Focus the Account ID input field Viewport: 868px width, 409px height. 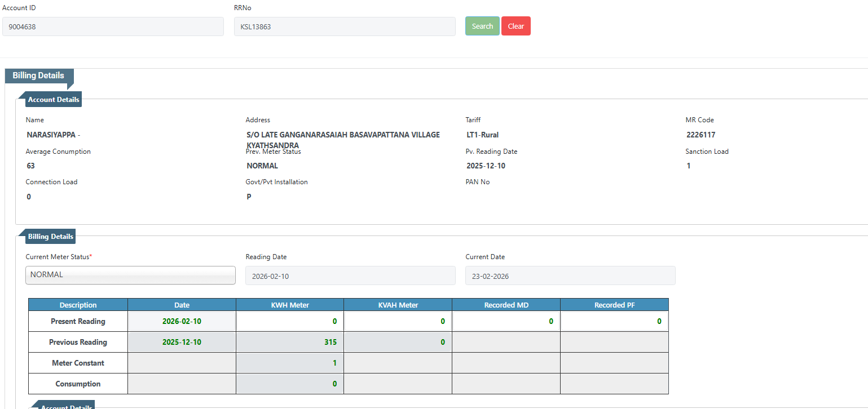(113, 26)
